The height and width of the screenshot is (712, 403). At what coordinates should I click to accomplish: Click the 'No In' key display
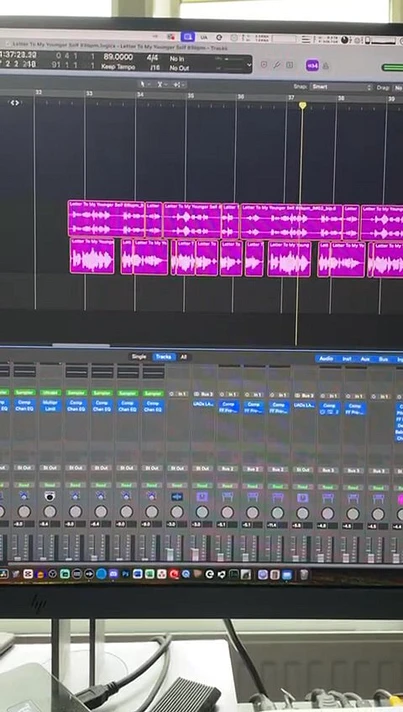click(x=177, y=59)
